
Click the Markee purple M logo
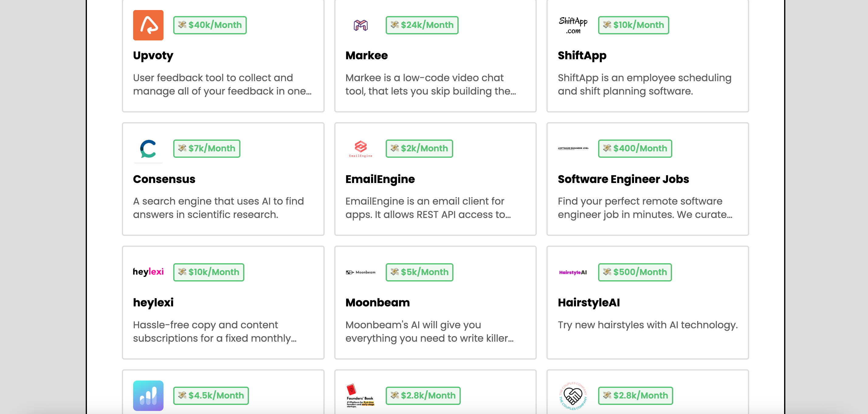(x=360, y=25)
